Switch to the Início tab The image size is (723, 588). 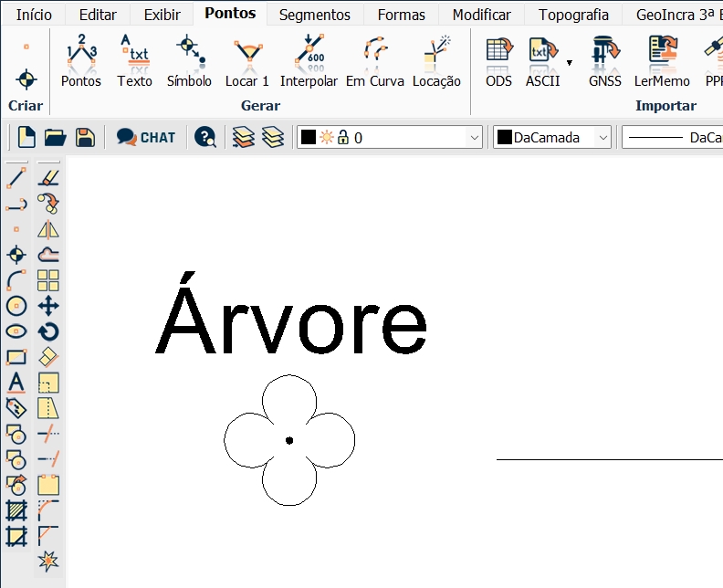34,15
